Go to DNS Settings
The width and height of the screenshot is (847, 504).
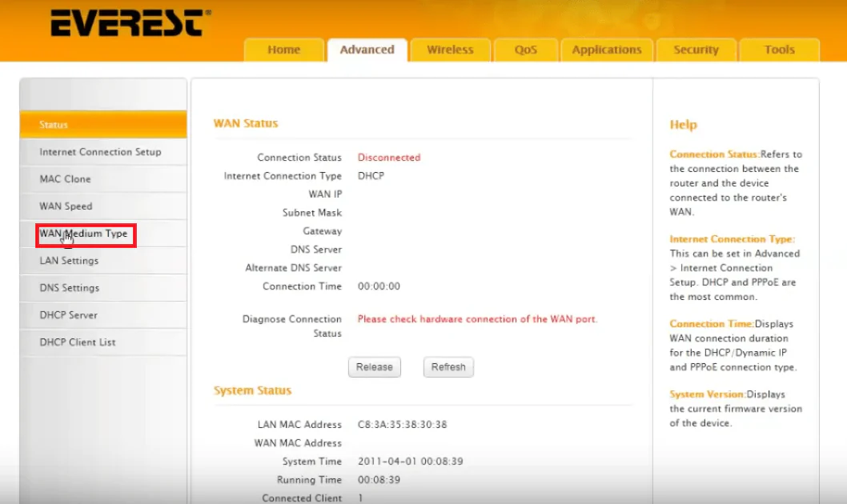[70, 288]
